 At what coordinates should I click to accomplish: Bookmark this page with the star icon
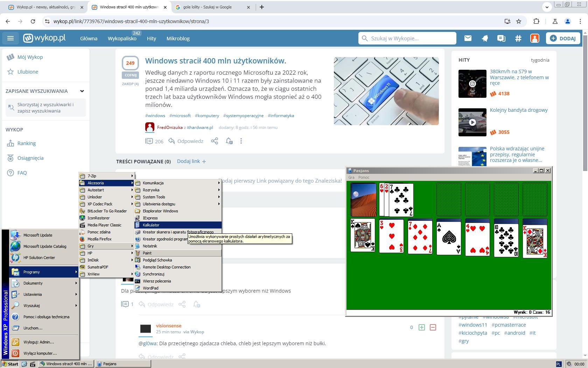[x=519, y=21]
